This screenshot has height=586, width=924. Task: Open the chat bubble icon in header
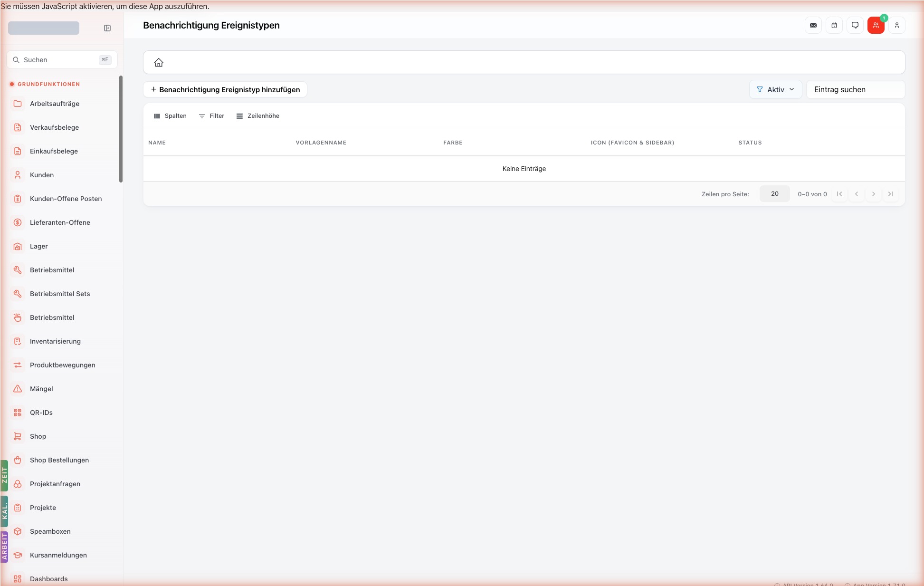(855, 25)
